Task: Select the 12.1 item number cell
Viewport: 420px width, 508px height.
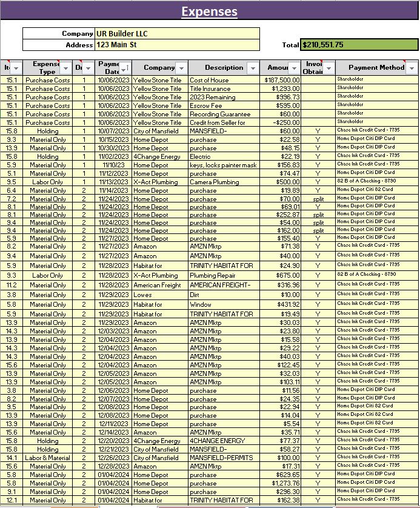Action: [x=12, y=500]
